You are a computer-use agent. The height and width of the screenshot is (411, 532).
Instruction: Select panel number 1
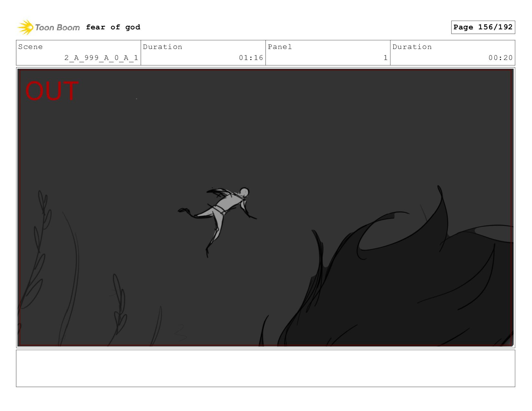[385, 58]
